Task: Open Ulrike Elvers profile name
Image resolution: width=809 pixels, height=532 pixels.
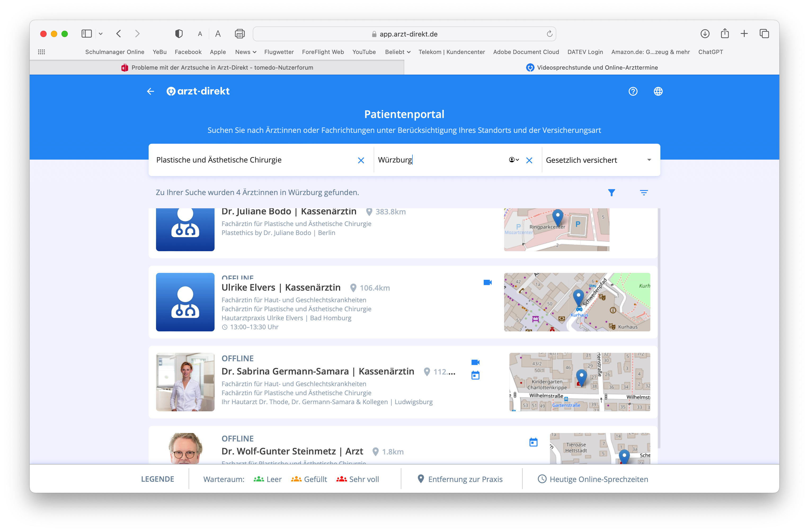Action: point(281,287)
